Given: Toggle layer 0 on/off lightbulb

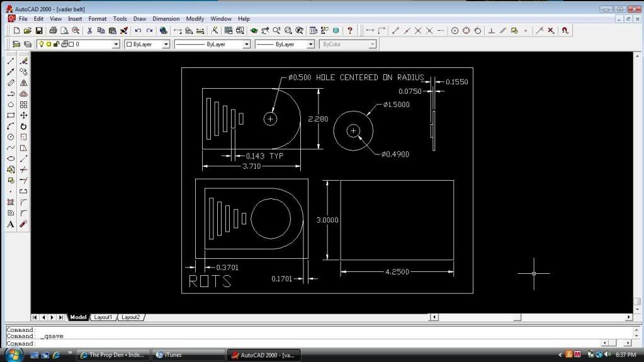Looking at the screenshot, I should click(x=42, y=44).
